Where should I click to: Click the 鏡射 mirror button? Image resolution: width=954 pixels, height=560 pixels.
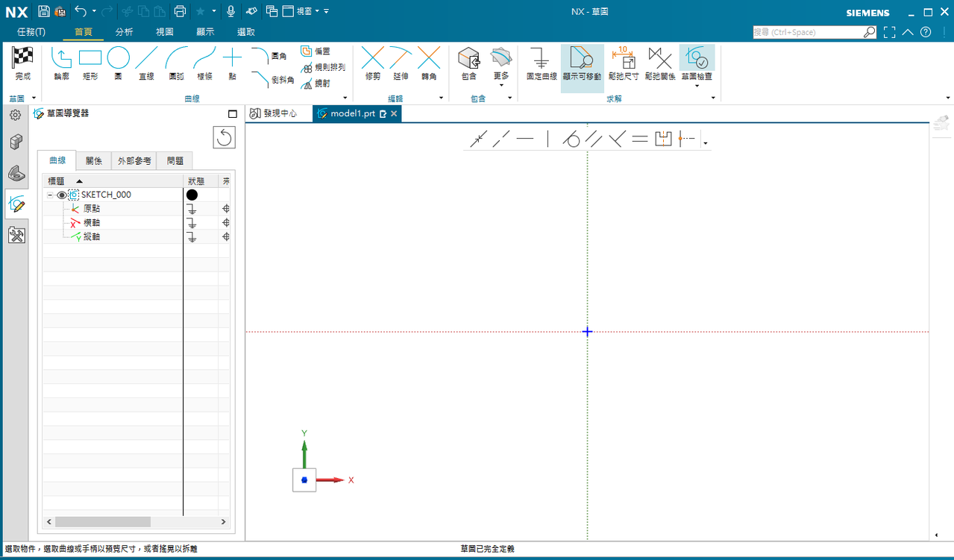(x=316, y=84)
